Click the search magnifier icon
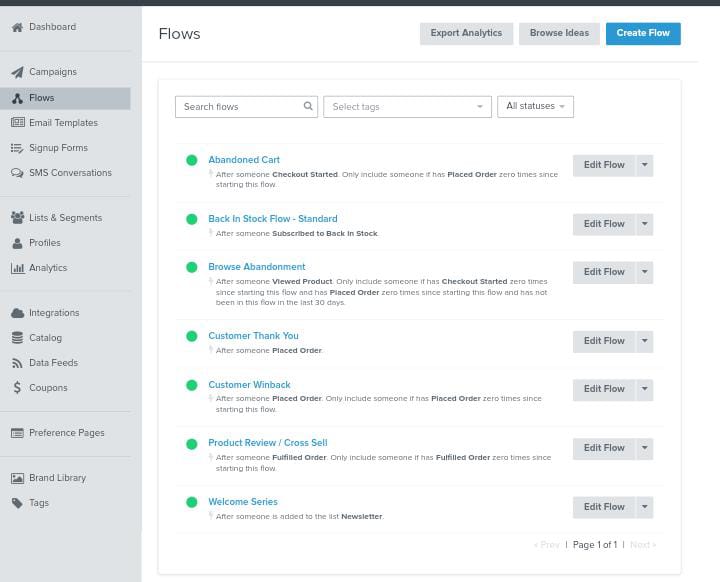Screen dimensions: 720x582 [x=308, y=106]
